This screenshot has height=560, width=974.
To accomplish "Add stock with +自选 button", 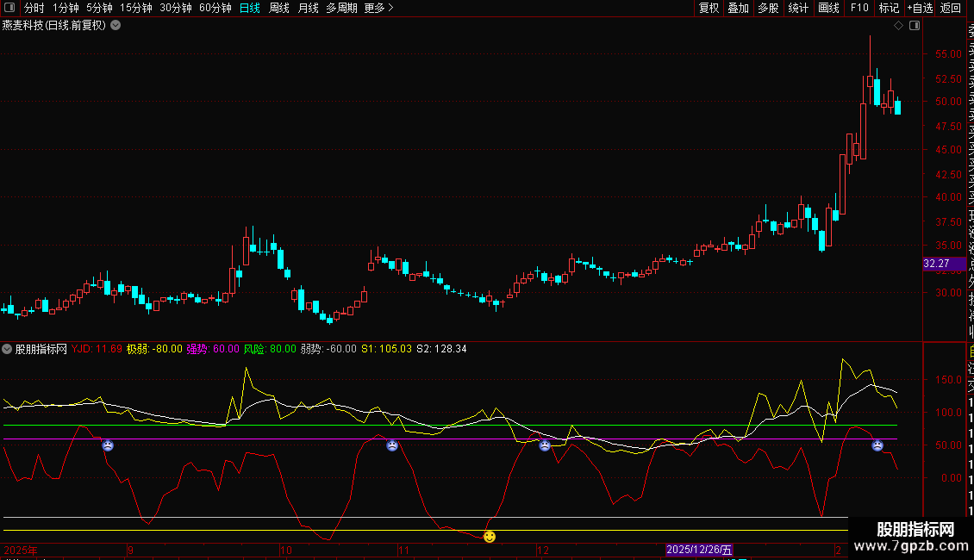I will click(x=919, y=8).
